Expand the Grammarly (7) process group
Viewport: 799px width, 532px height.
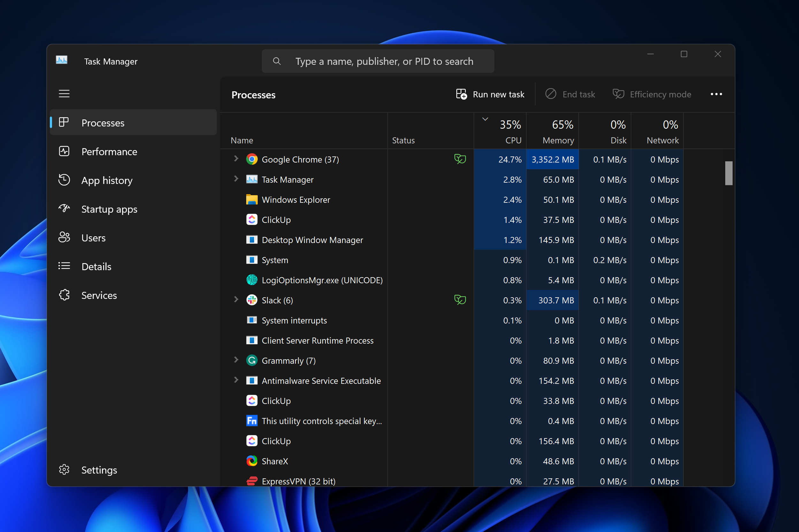pos(236,360)
